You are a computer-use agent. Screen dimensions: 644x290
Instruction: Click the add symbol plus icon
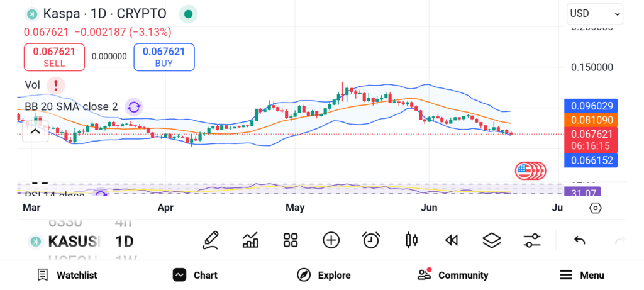pos(331,240)
